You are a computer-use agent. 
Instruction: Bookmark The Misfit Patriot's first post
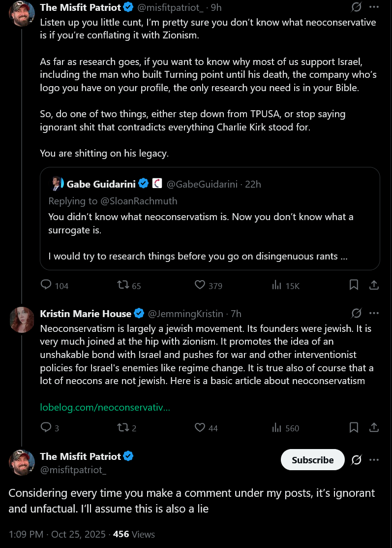pyautogui.click(x=354, y=285)
